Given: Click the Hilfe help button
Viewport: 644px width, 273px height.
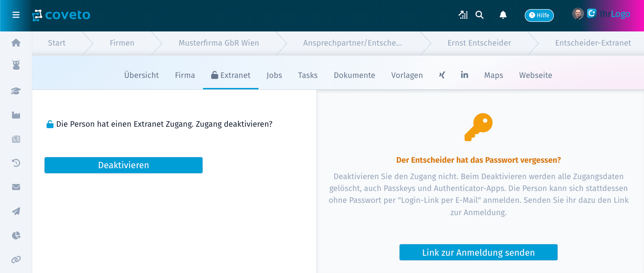Looking at the screenshot, I should [539, 15].
